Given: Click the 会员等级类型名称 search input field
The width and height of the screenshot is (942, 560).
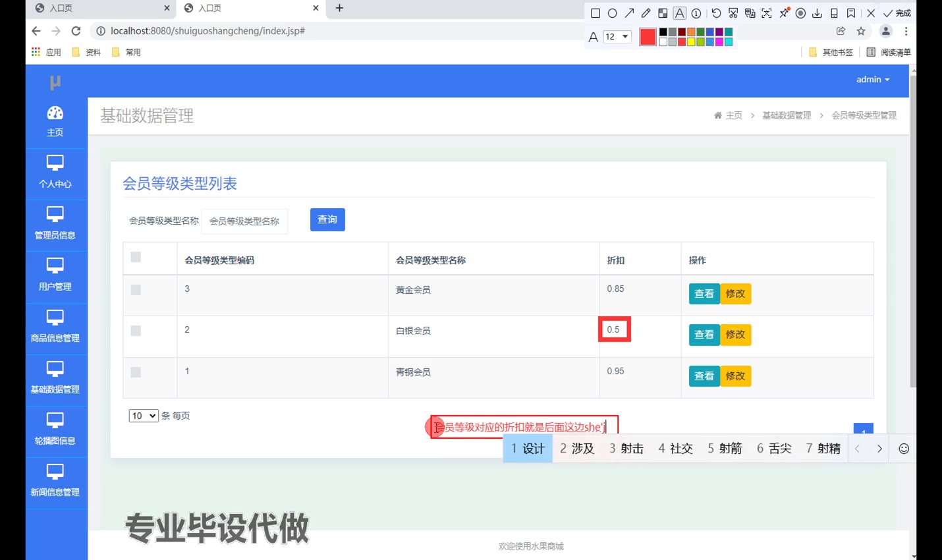Looking at the screenshot, I should coord(244,221).
